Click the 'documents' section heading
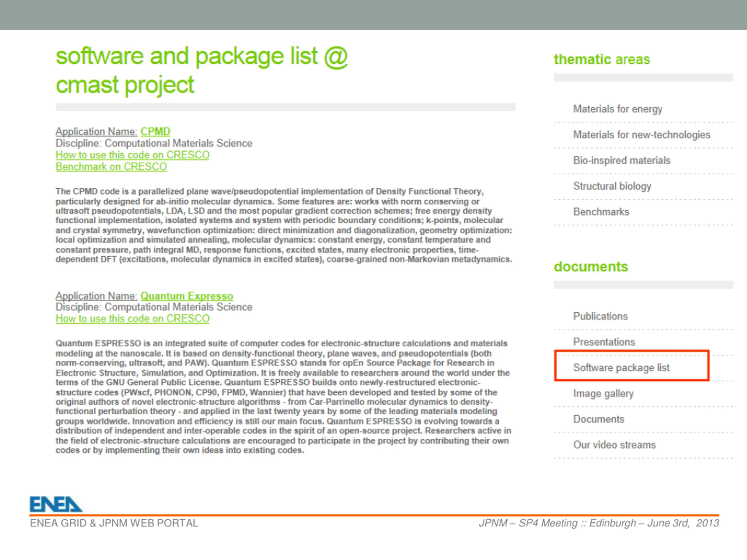This screenshot has width=747, height=560. [591, 267]
